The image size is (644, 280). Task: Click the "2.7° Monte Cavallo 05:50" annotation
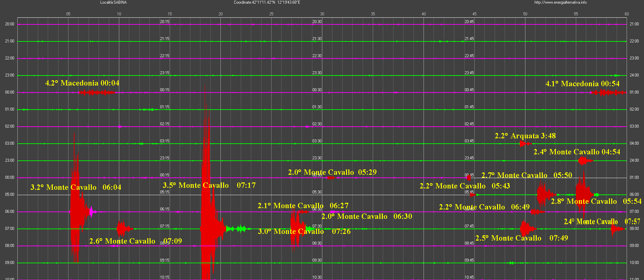(527, 175)
